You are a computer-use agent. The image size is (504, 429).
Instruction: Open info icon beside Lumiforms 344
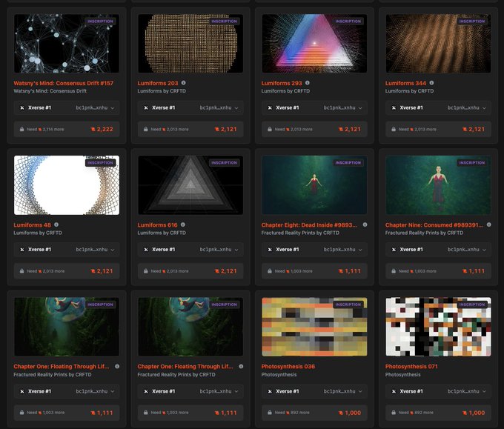[x=431, y=83]
